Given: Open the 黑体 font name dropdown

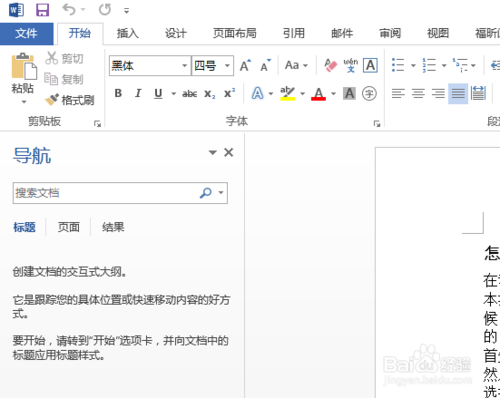Looking at the screenshot, I should coord(184,65).
